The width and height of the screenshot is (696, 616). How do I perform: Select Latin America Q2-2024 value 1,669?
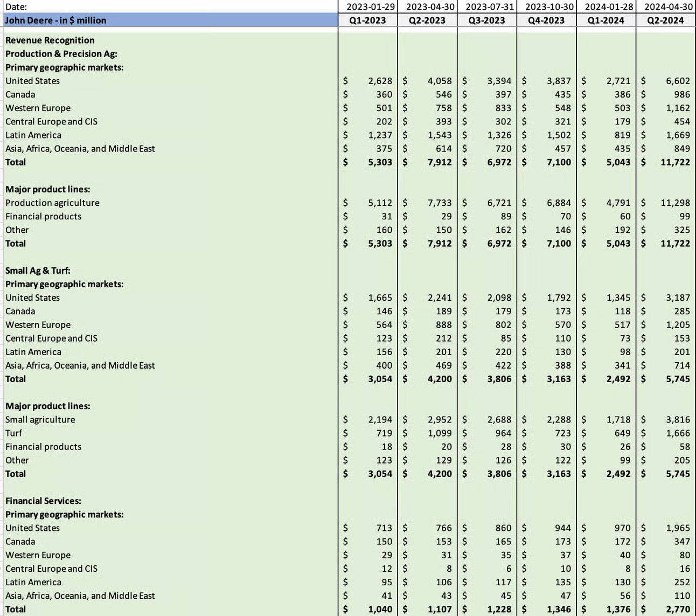click(678, 135)
